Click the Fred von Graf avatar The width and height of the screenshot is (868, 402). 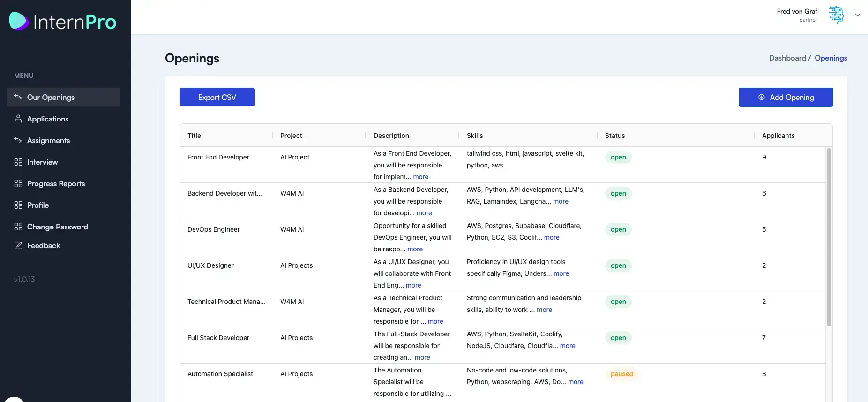pyautogui.click(x=836, y=15)
